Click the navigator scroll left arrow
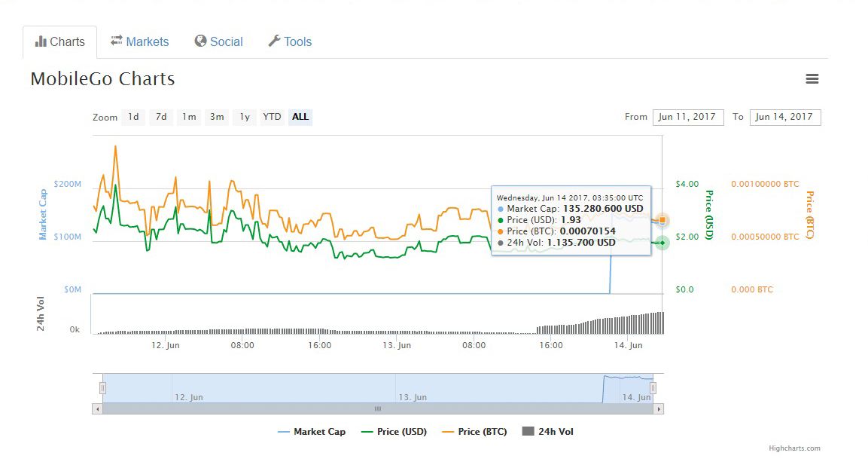This screenshot has width=868, height=468. point(97,409)
